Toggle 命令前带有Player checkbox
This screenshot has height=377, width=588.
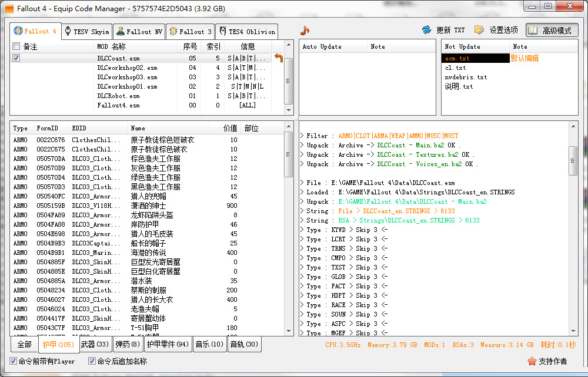point(13,361)
